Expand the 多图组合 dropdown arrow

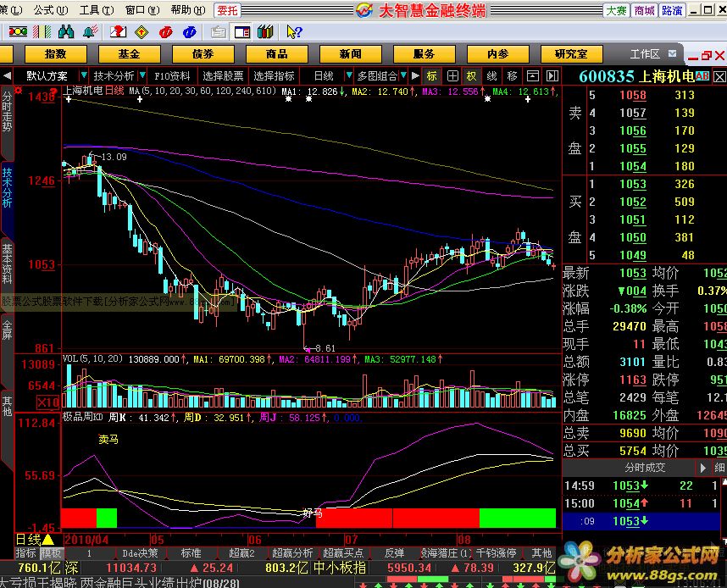403,75
